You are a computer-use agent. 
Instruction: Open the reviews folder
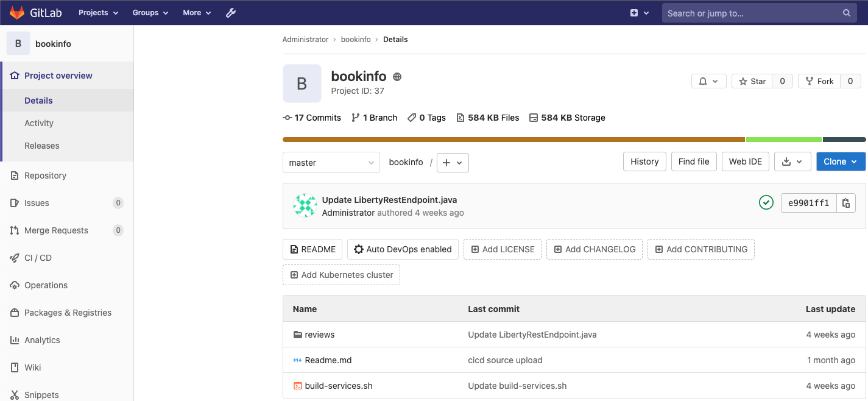[x=319, y=335]
